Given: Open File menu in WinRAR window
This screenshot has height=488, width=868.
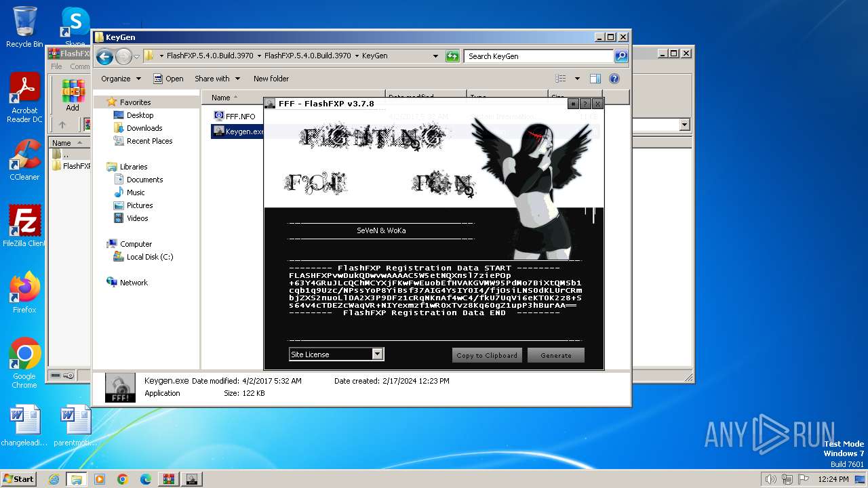Looking at the screenshot, I should click(56, 66).
